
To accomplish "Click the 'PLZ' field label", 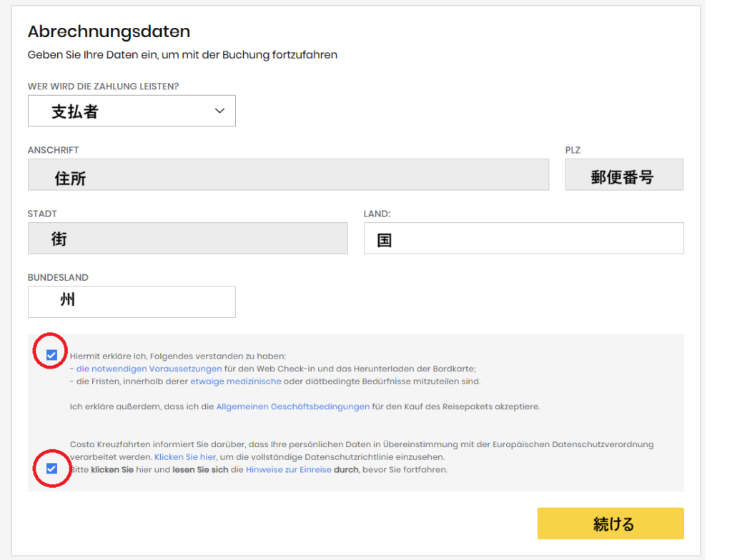I will [573, 150].
